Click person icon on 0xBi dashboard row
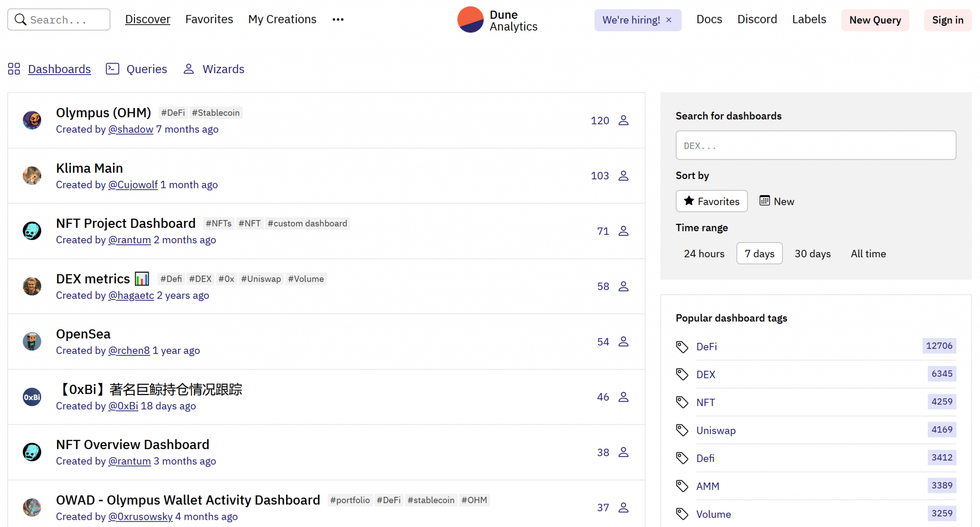This screenshot has height=527, width=980. (x=623, y=397)
